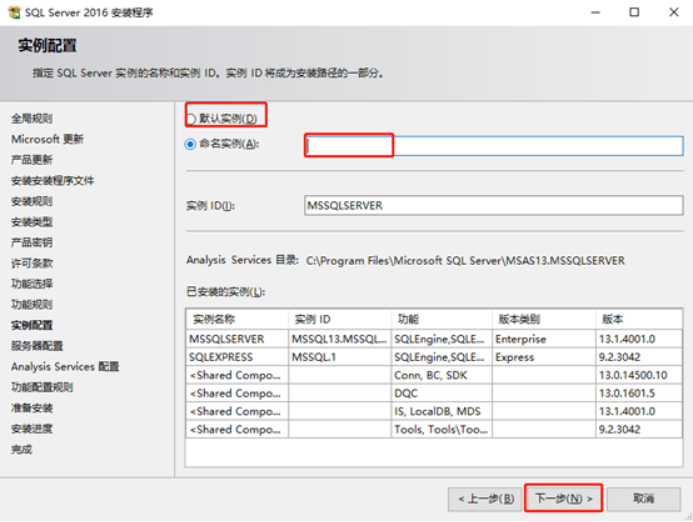The width and height of the screenshot is (693, 522).
Task: Click the 版本 column header
Action: point(639,319)
